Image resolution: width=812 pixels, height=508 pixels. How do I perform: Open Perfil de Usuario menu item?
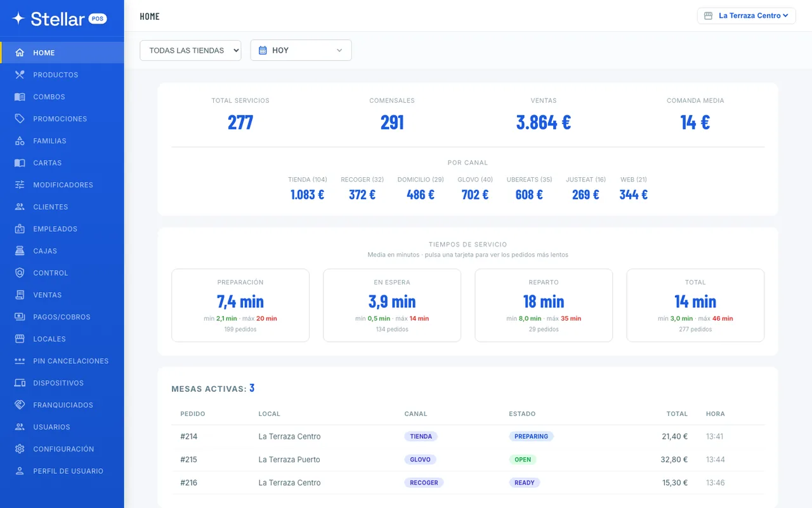[x=62, y=471]
